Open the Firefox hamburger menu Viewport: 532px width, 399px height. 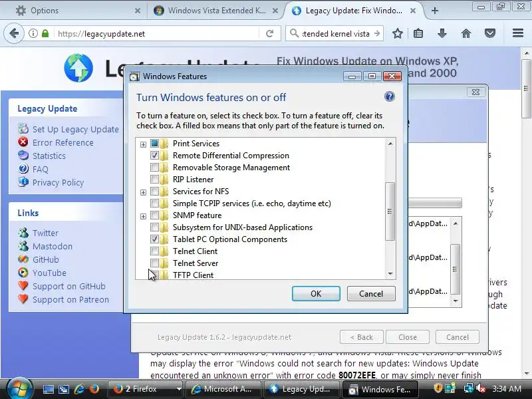click(x=518, y=33)
